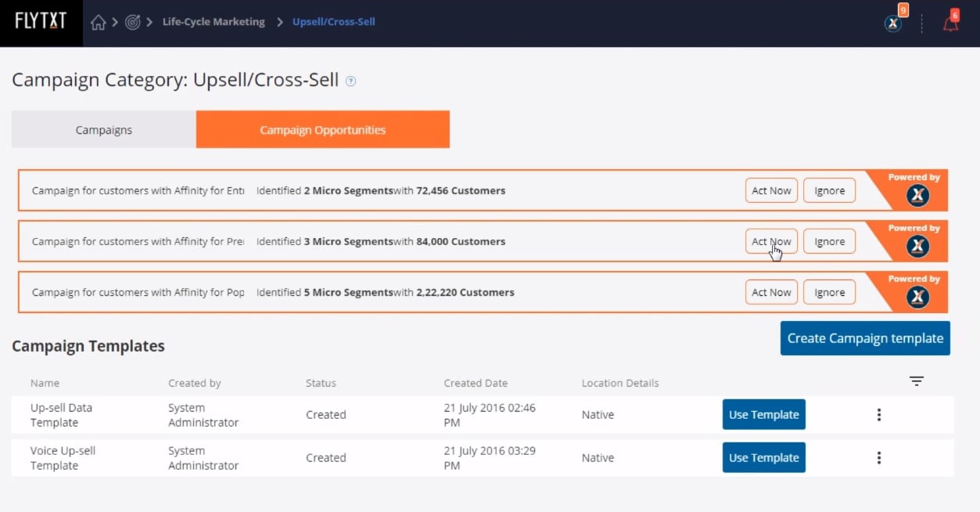Open the X notifications icon with badge
The image size is (980, 512).
pos(893,23)
